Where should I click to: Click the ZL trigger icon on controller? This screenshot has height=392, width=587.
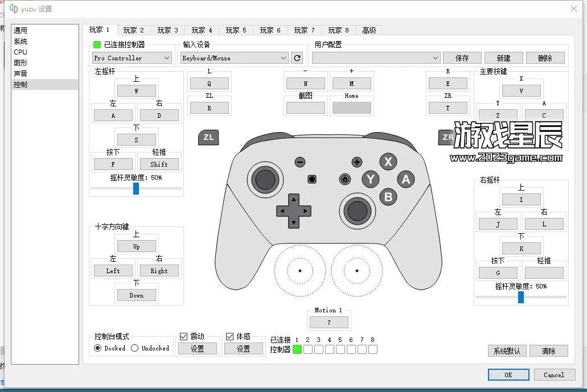(208, 137)
